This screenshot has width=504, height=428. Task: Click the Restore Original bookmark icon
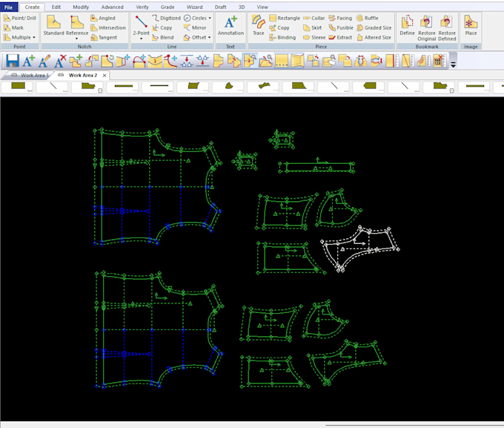(426, 27)
